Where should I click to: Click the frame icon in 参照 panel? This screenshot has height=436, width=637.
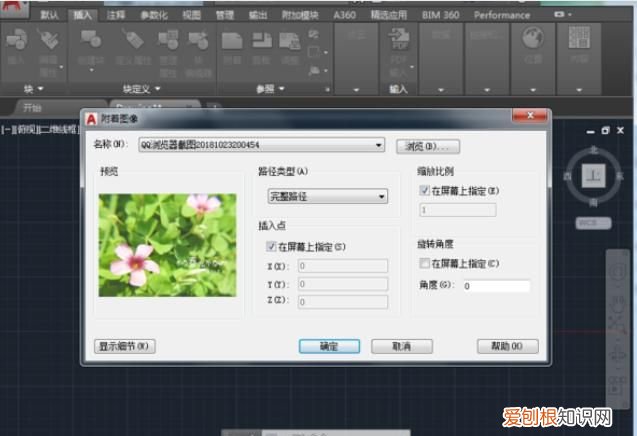pos(314,52)
